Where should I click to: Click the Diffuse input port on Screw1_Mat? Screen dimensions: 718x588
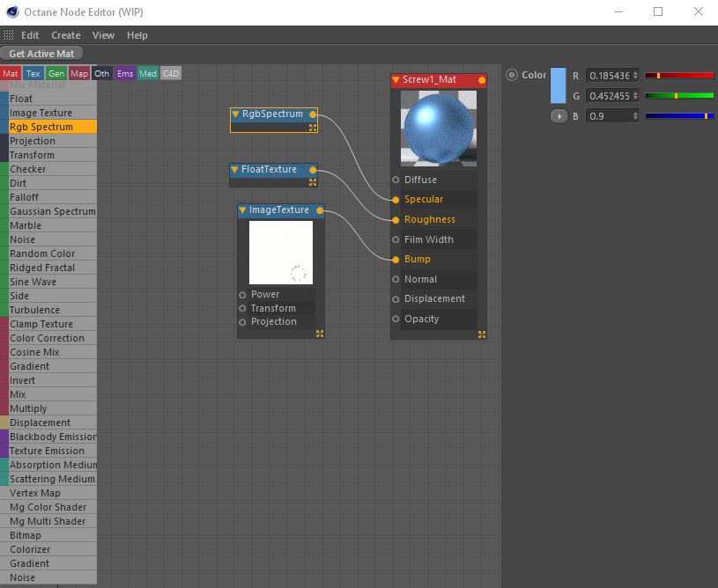pyautogui.click(x=396, y=180)
